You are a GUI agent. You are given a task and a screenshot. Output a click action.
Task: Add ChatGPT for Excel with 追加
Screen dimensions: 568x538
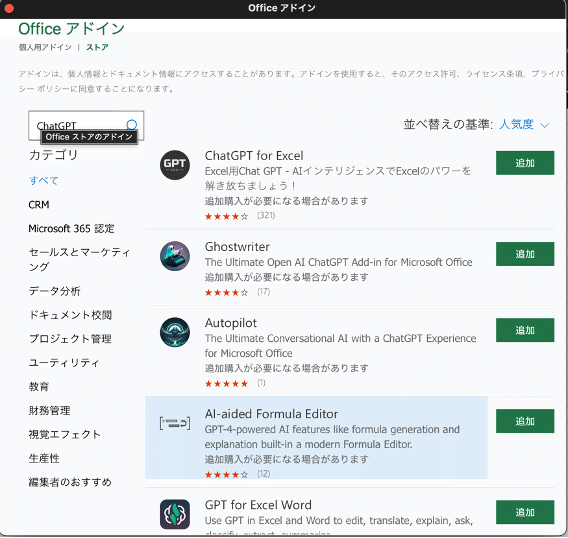(525, 163)
